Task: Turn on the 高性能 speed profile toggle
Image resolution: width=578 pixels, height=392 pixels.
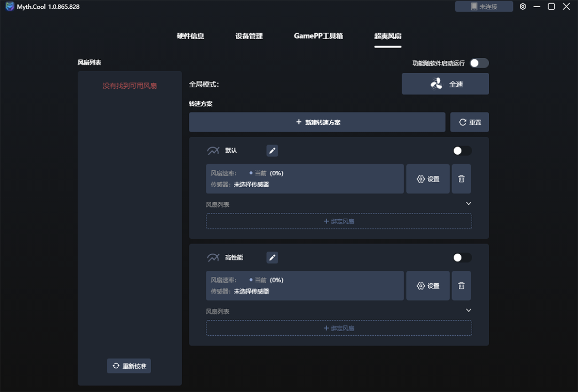Action: (462, 257)
